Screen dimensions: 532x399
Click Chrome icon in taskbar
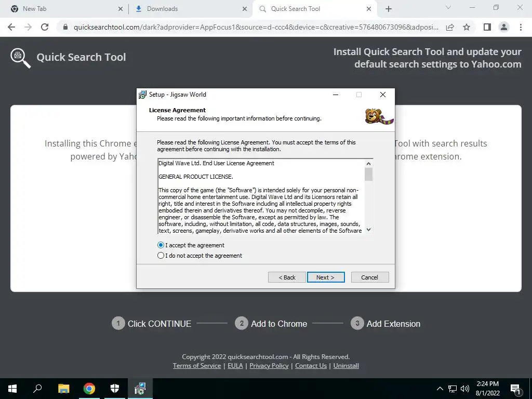point(89,389)
